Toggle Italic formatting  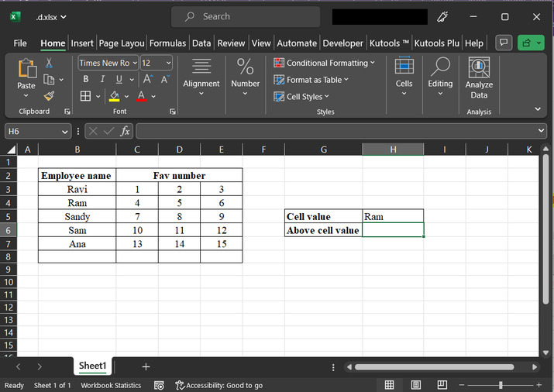click(x=102, y=80)
